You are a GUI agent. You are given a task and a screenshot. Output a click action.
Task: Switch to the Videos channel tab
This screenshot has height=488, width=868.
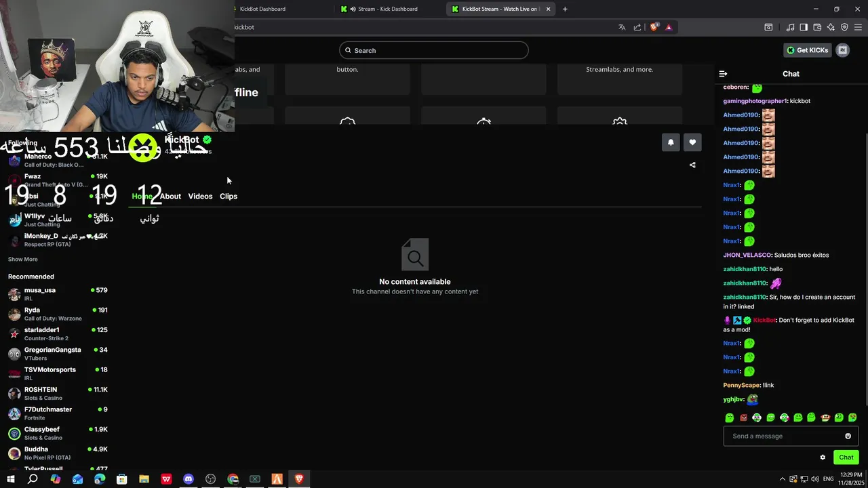(200, 196)
